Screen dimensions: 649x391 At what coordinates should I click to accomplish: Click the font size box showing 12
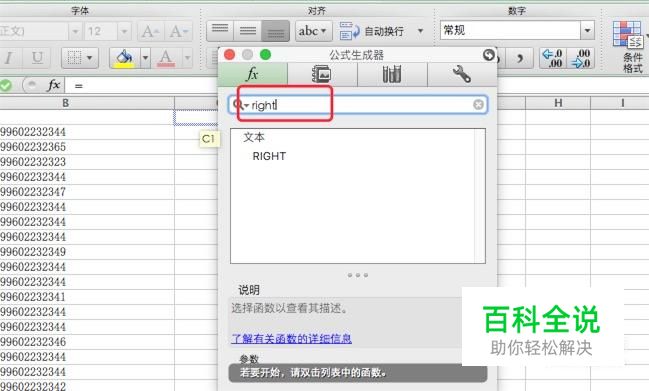tap(101, 31)
